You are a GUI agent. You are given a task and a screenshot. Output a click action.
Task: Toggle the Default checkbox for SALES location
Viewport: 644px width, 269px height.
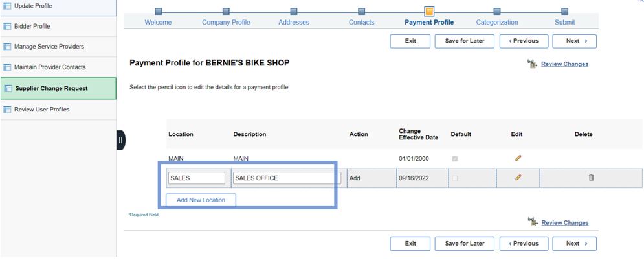click(x=454, y=178)
